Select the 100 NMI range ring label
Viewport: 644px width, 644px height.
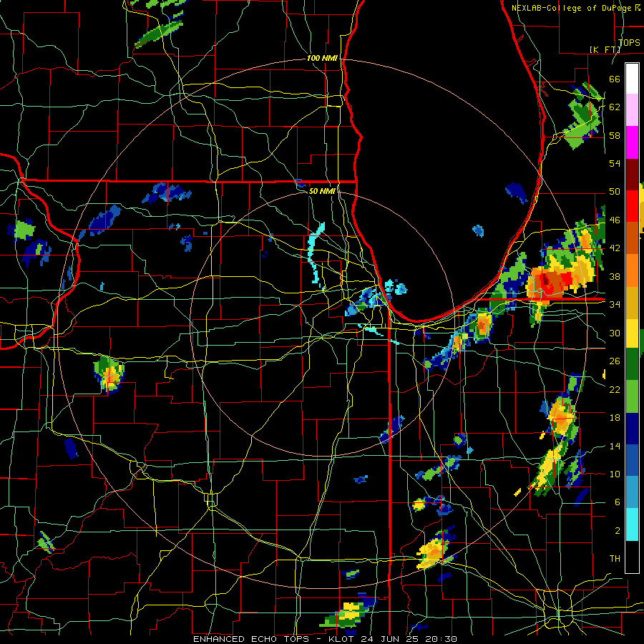[322, 58]
